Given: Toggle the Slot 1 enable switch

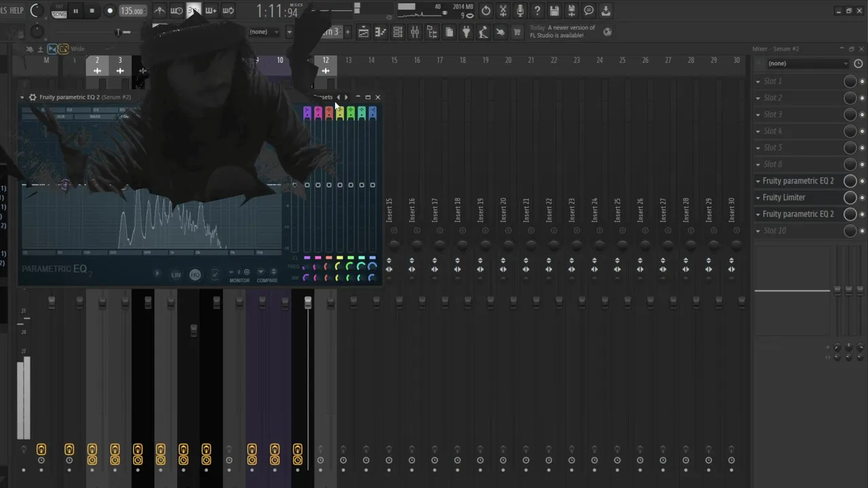Looking at the screenshot, I should point(862,81).
